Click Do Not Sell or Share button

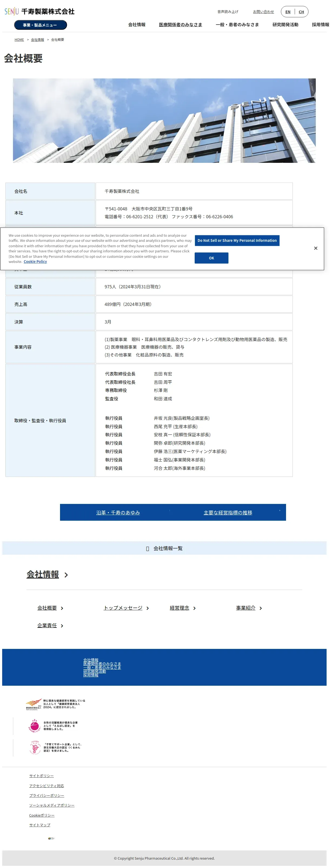(237, 240)
